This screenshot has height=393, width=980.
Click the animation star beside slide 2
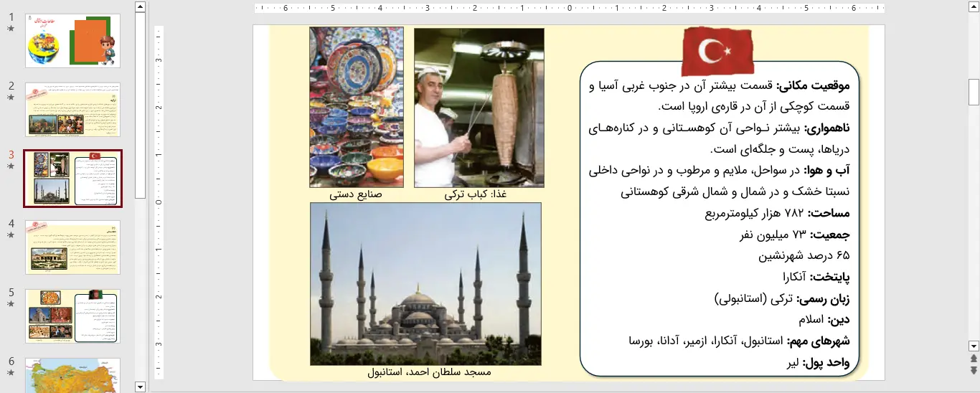tap(11, 98)
